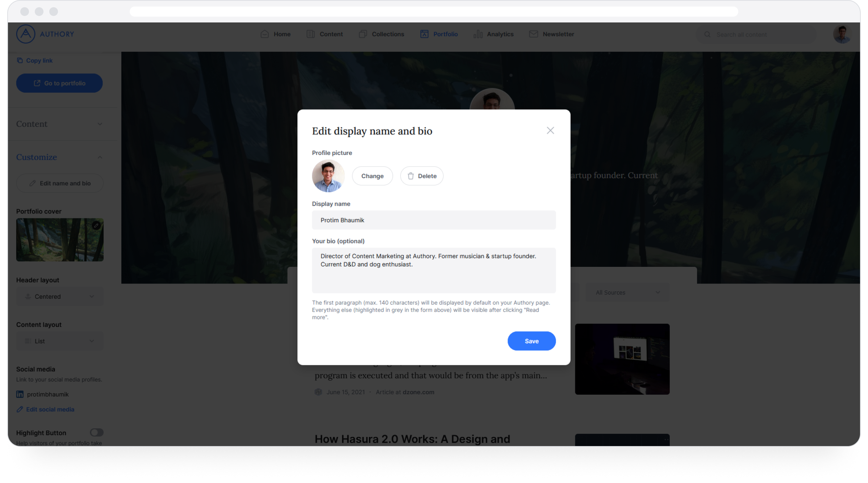The height and width of the screenshot is (483, 868).
Task: Open the All Sources filter dropdown
Action: pyautogui.click(x=628, y=293)
